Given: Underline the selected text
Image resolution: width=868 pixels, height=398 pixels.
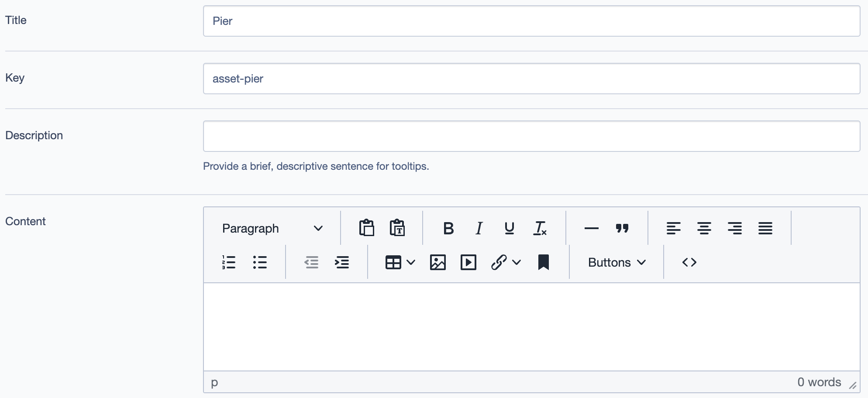Looking at the screenshot, I should [509, 228].
